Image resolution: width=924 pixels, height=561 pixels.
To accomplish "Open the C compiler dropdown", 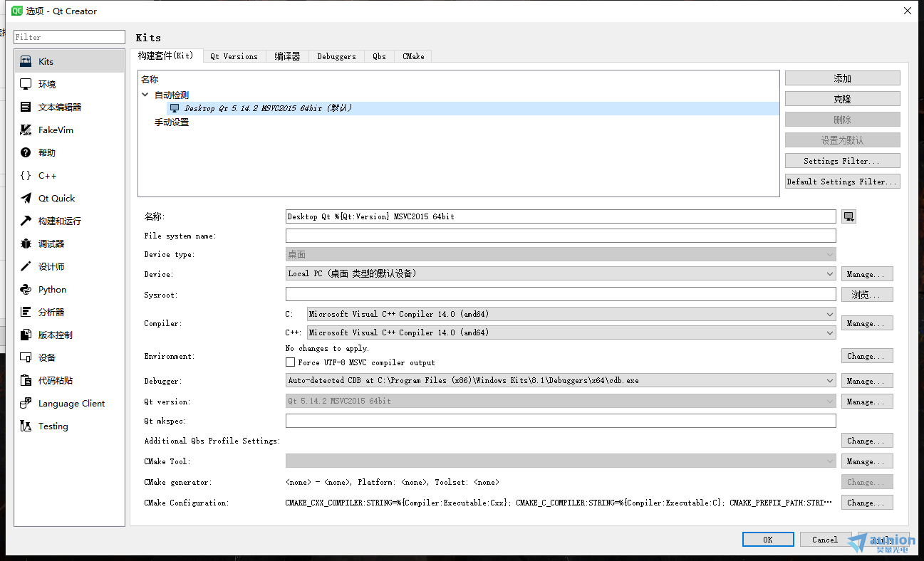I will click(571, 314).
